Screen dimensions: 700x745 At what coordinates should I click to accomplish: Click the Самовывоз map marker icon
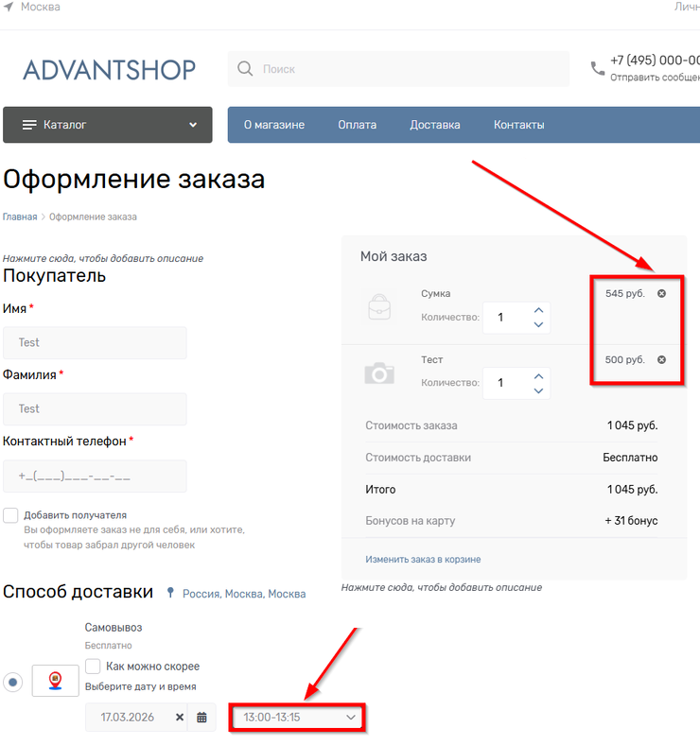pyautogui.click(x=55, y=681)
